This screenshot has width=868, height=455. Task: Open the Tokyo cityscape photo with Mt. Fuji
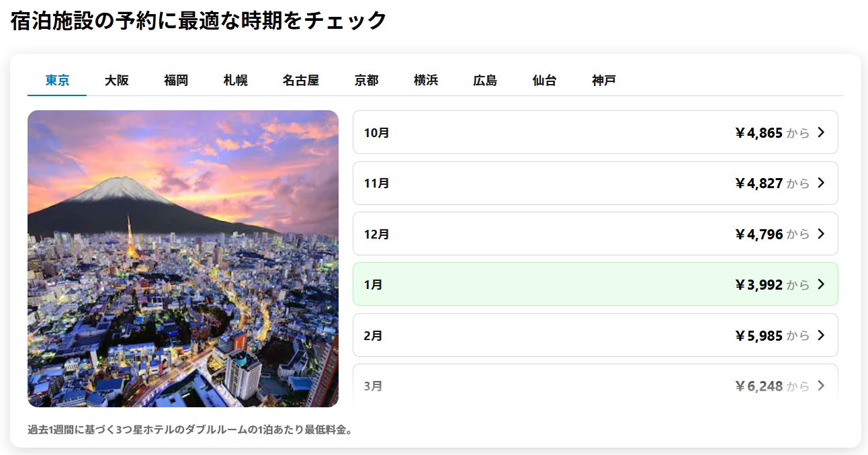(183, 259)
